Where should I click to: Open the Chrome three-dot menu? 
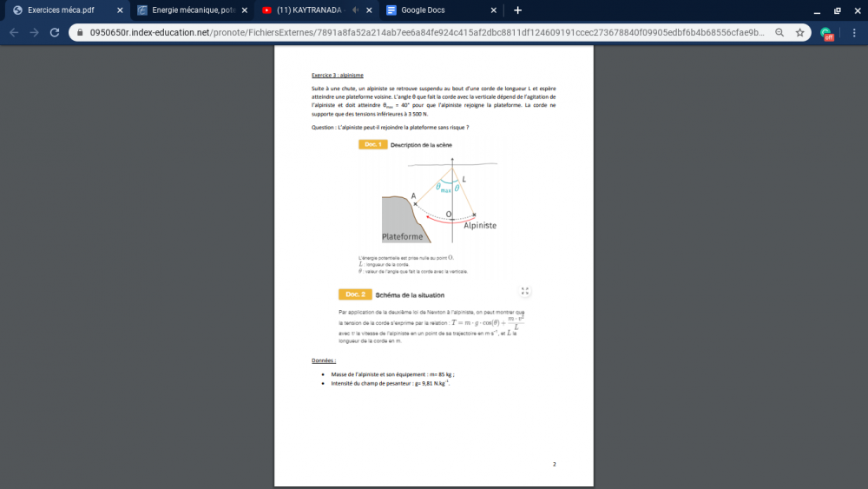coord(854,33)
